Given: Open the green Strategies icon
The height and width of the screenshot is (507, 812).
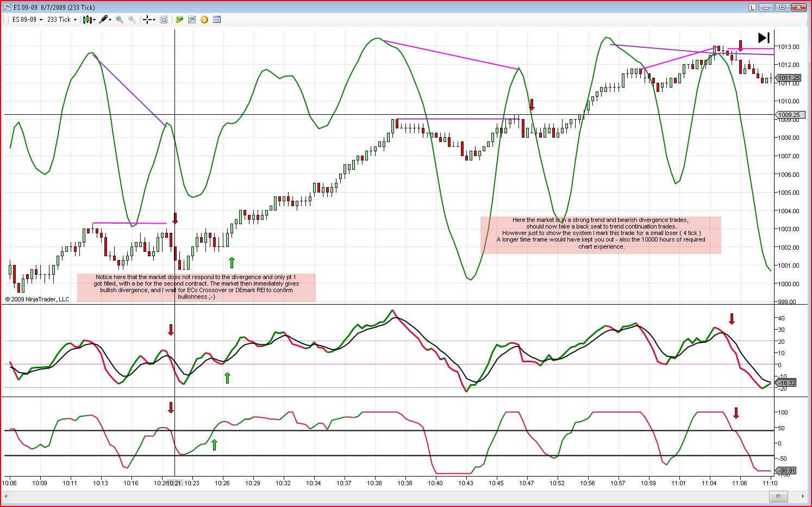Looking at the screenshot, I should coord(179,20).
